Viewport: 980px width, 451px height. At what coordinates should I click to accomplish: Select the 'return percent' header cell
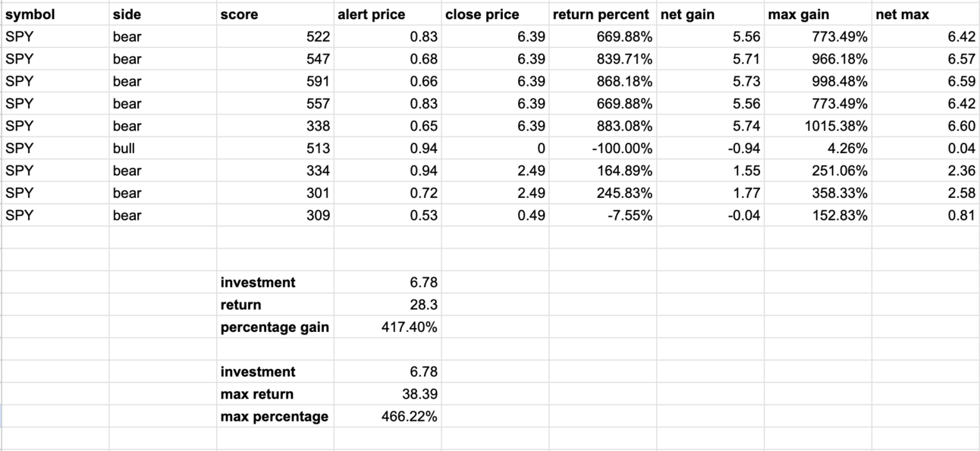click(602, 14)
